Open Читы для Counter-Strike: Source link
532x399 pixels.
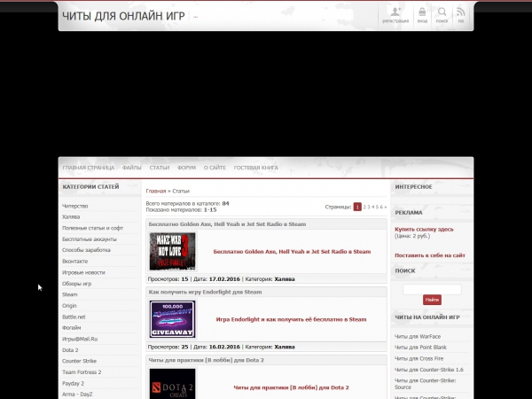coord(425,384)
